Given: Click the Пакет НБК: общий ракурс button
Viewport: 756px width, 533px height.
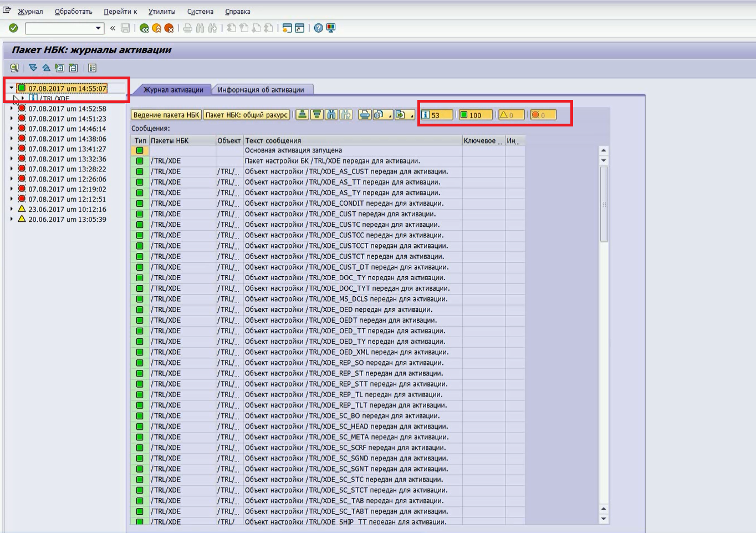Looking at the screenshot, I should 247,115.
